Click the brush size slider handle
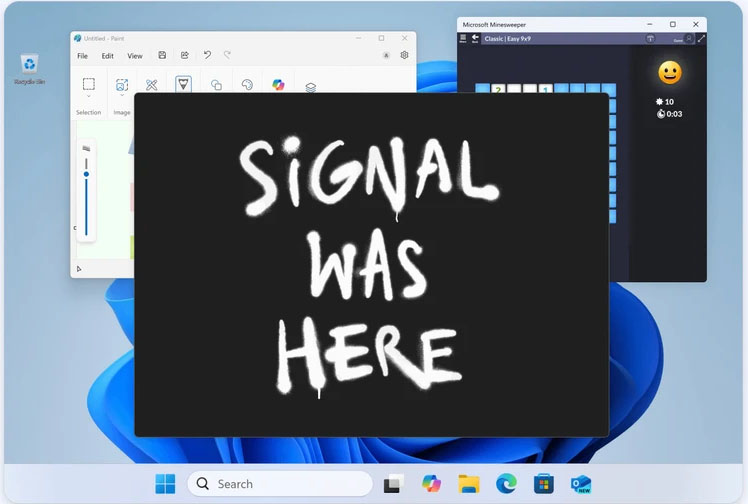 point(86,174)
